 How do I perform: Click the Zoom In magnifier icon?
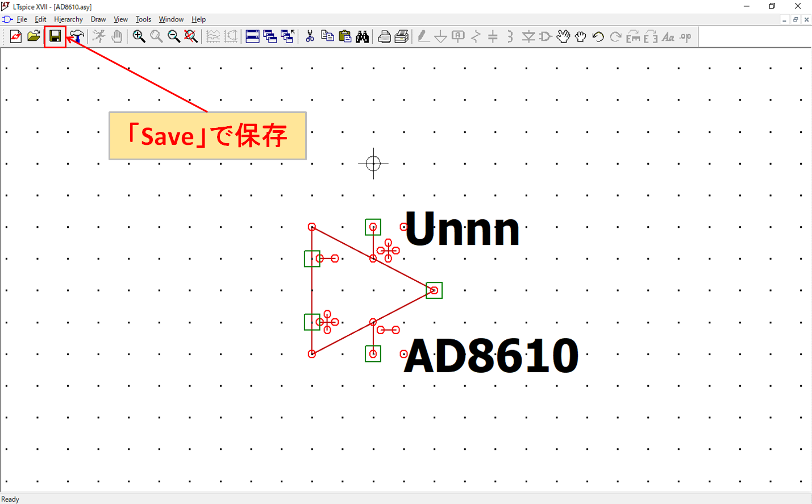pyautogui.click(x=139, y=37)
